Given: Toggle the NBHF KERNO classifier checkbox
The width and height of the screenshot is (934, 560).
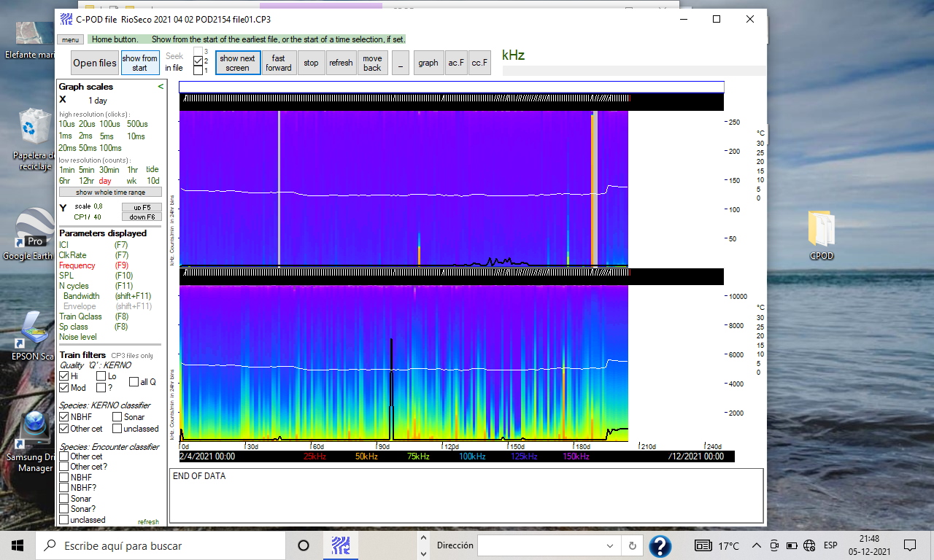Looking at the screenshot, I should point(64,417).
